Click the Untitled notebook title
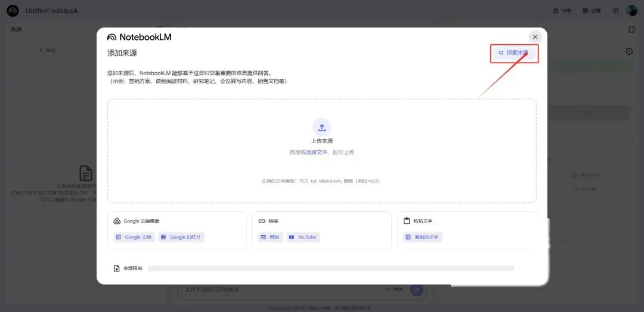The height and width of the screenshot is (312, 644). (x=52, y=11)
